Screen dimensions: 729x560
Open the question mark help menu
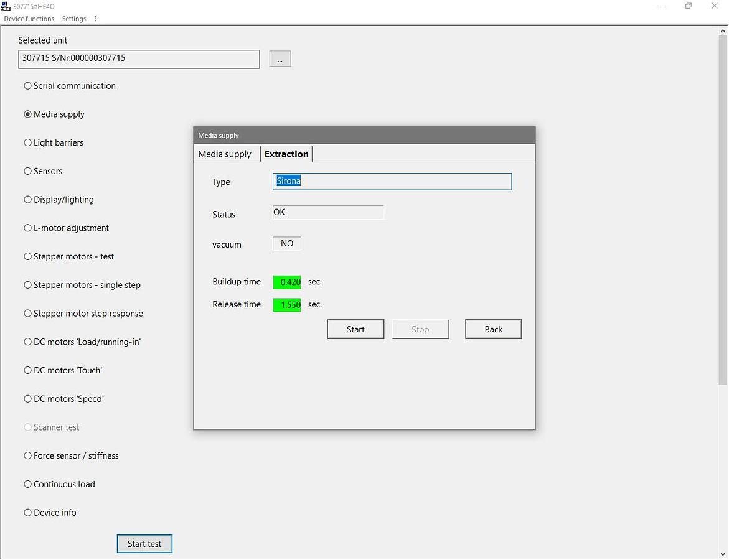click(x=95, y=19)
